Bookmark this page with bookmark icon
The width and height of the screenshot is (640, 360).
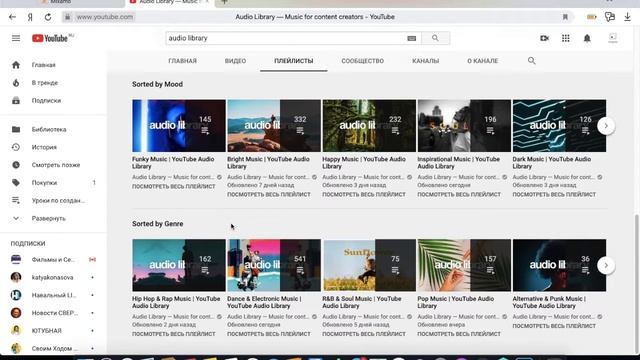[565, 17]
